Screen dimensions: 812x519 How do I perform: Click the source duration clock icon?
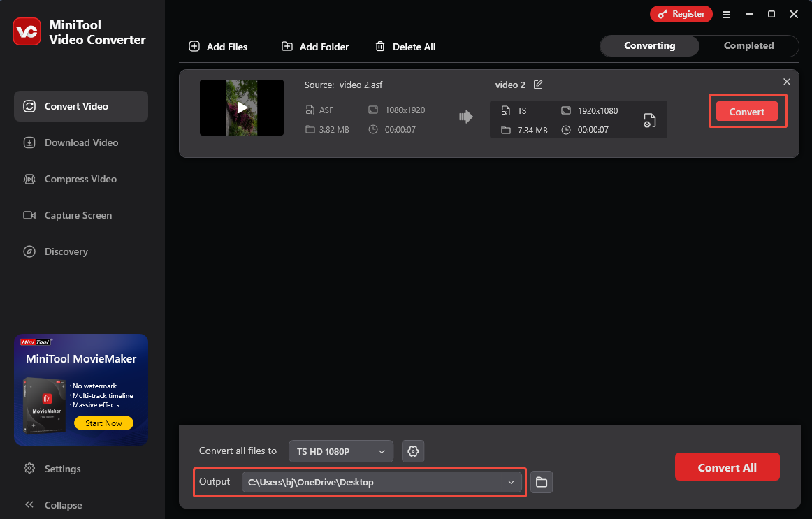pyautogui.click(x=373, y=129)
